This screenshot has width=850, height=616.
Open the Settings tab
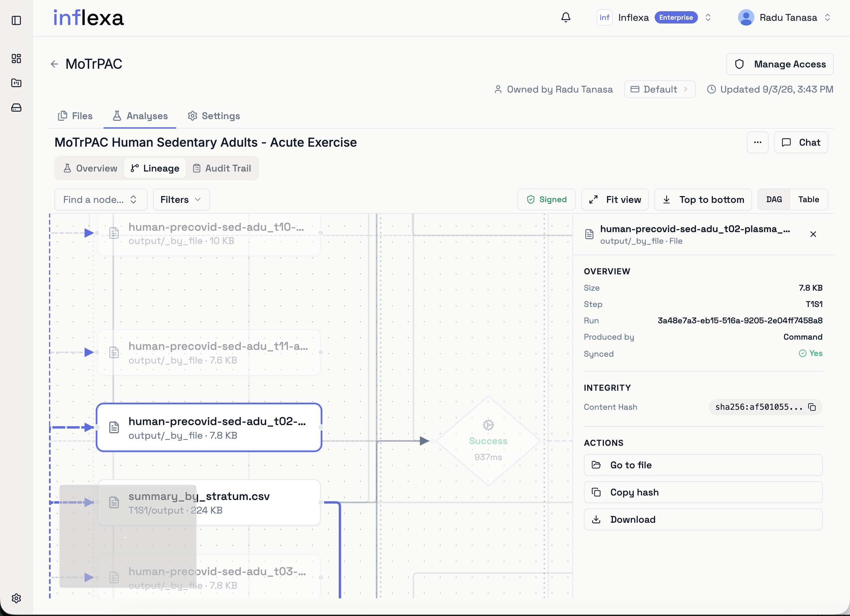(214, 116)
